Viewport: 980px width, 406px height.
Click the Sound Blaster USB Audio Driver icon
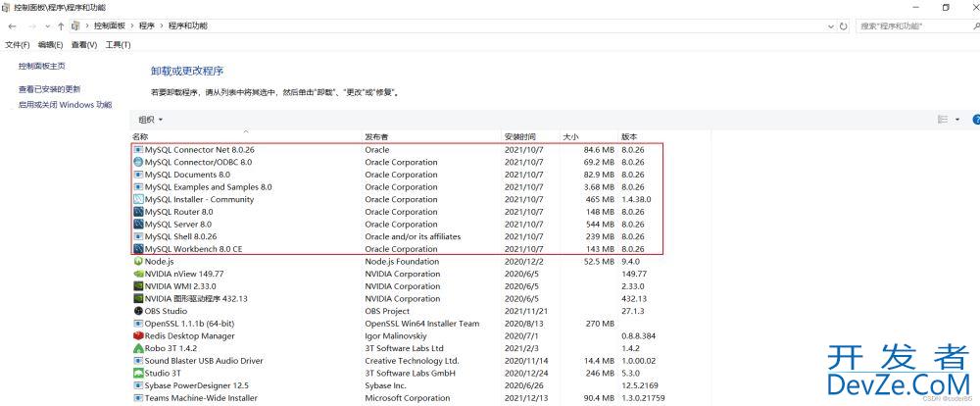click(x=139, y=361)
